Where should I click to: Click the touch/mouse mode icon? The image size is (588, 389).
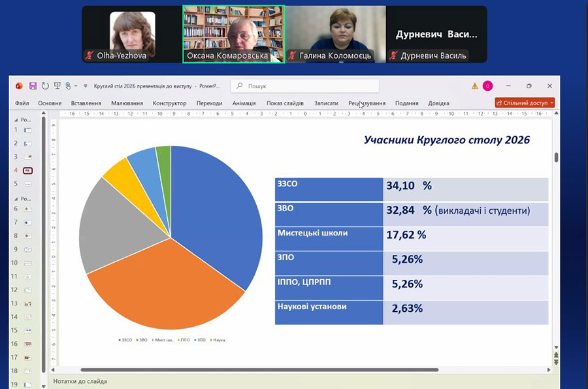(69, 86)
